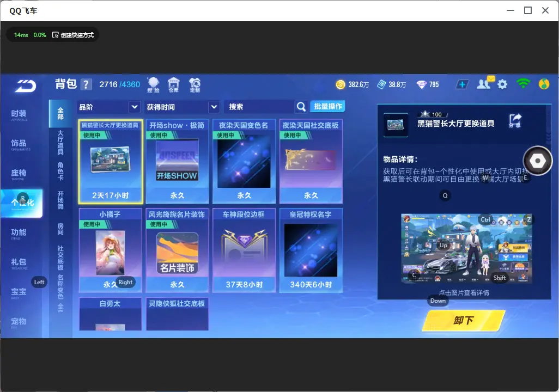Select the 黑猫警长大厅更换道具 item card
This screenshot has width=559, height=392.
coord(111,162)
